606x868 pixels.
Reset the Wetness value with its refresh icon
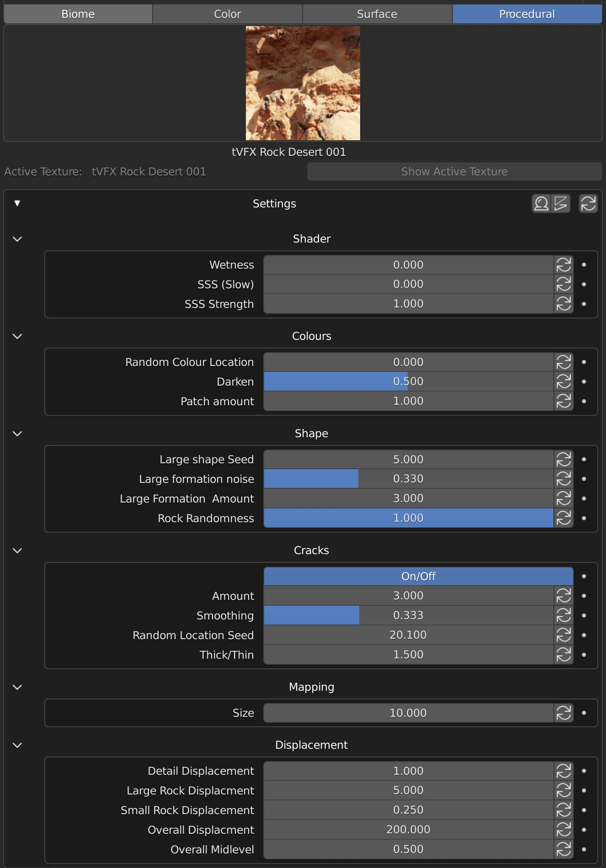(x=563, y=265)
